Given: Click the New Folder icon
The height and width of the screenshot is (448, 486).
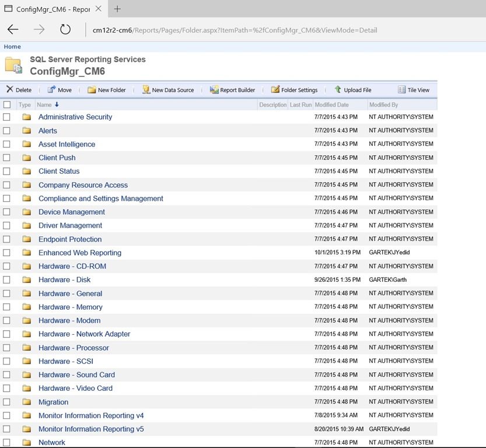Looking at the screenshot, I should pos(92,90).
